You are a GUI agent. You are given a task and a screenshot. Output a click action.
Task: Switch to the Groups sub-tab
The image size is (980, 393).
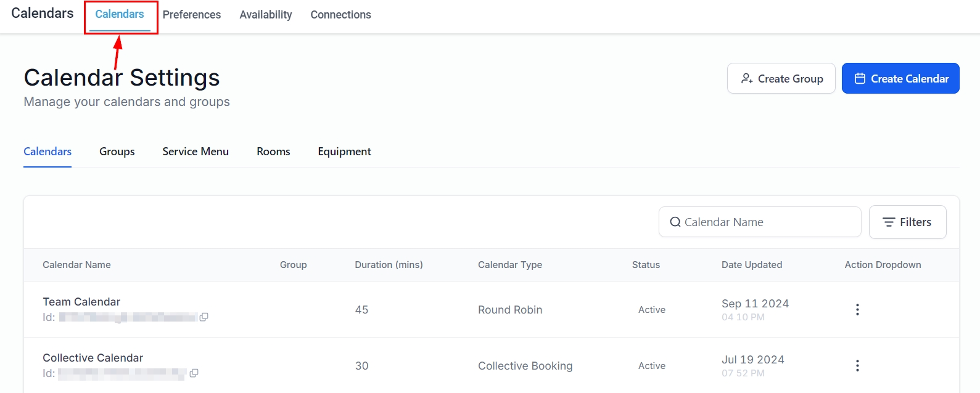tap(117, 152)
